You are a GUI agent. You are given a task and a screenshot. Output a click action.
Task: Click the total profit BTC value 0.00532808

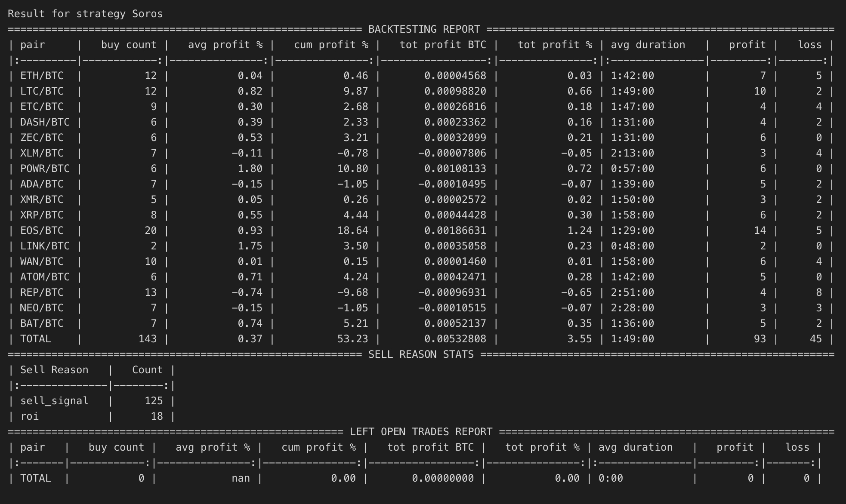[455, 339]
